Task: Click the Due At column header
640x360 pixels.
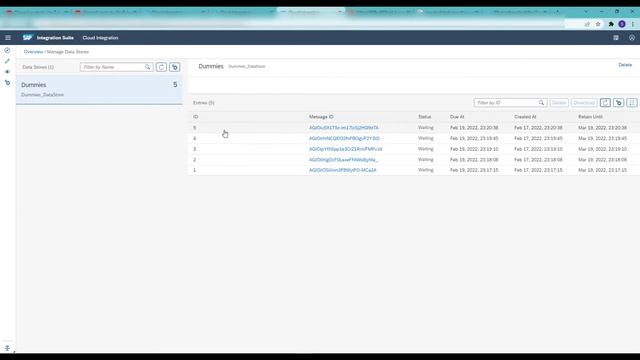Action: (x=457, y=117)
